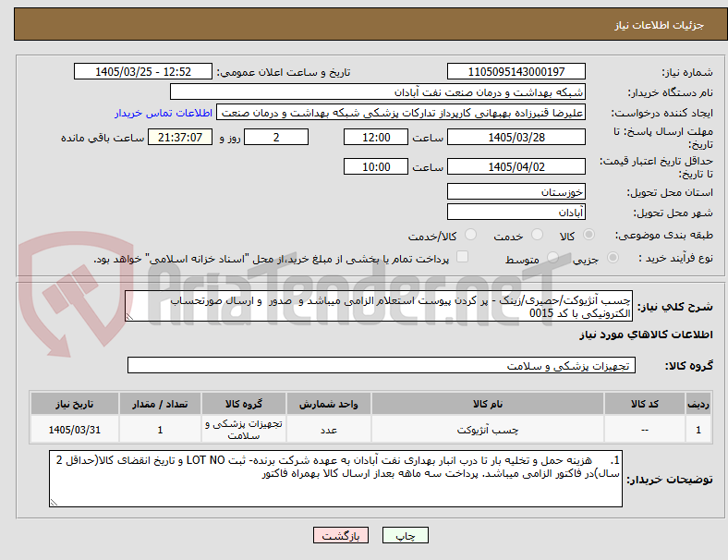Viewport: 728px width, 560px height.
Task: Click the کد کالا column header
Action: point(645,404)
